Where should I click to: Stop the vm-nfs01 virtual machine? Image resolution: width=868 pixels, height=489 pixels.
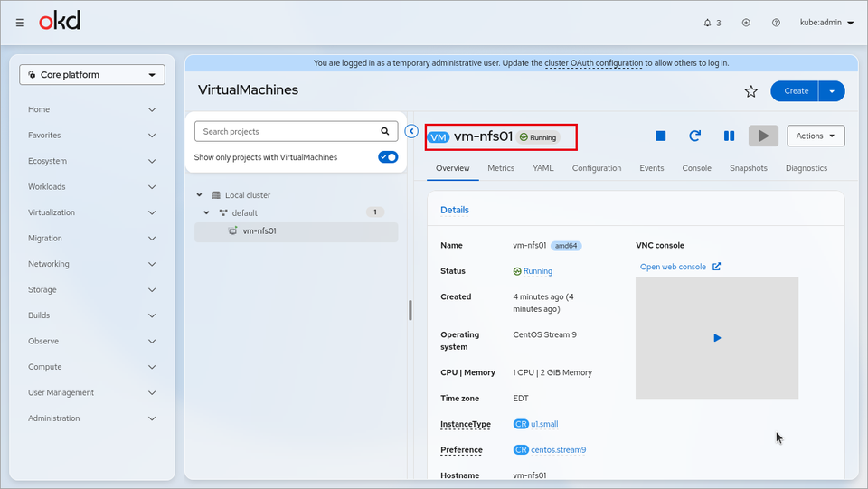[x=660, y=136]
